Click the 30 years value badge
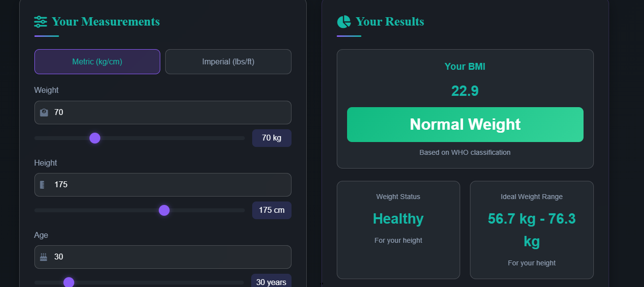The width and height of the screenshot is (644, 287). point(271,281)
